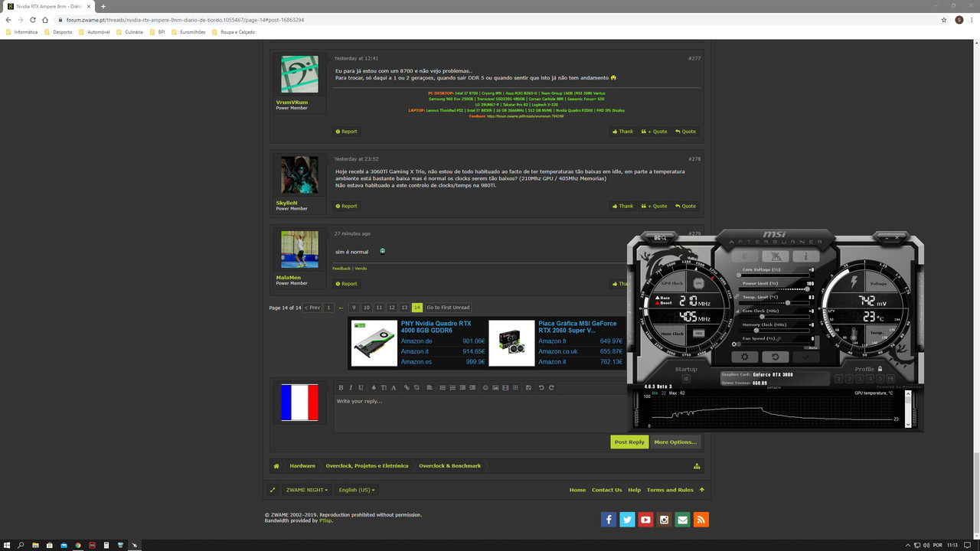Click the save draft floppy icon

pos(528,387)
